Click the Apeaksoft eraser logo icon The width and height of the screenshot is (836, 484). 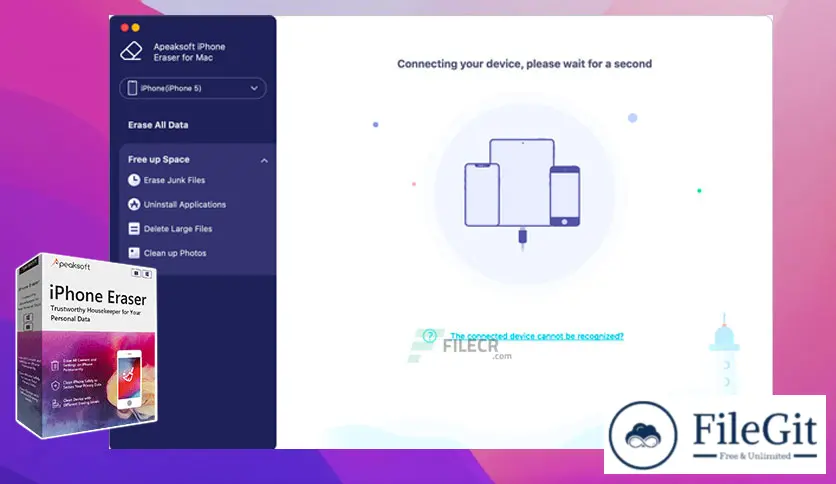pos(131,52)
